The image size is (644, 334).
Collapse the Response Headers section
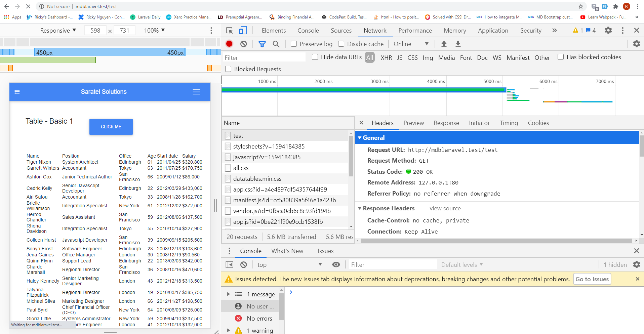pyautogui.click(x=360, y=208)
